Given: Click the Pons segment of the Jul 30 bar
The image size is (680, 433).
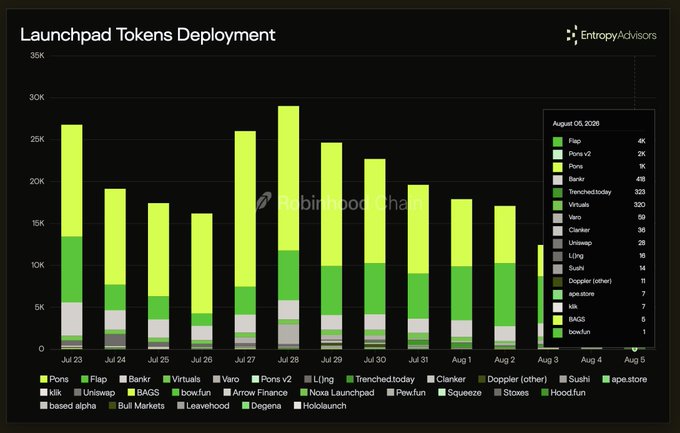Looking at the screenshot, I should (375, 211).
